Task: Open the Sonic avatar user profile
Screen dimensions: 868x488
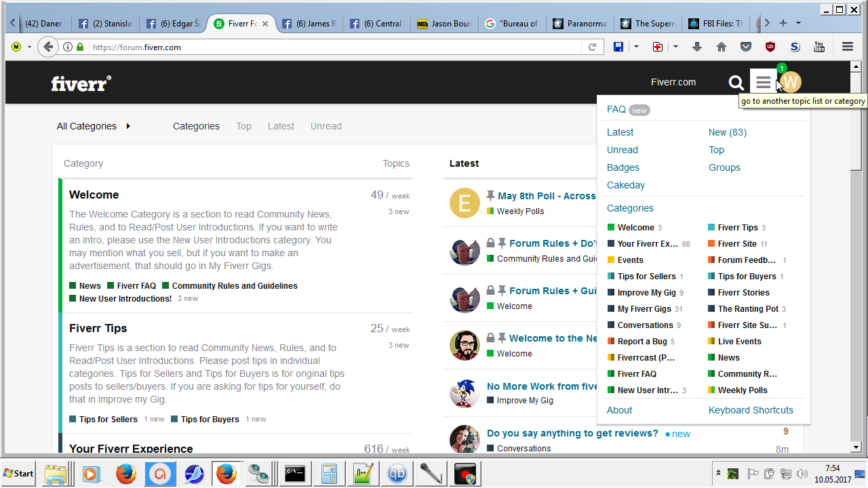Action: (x=465, y=392)
